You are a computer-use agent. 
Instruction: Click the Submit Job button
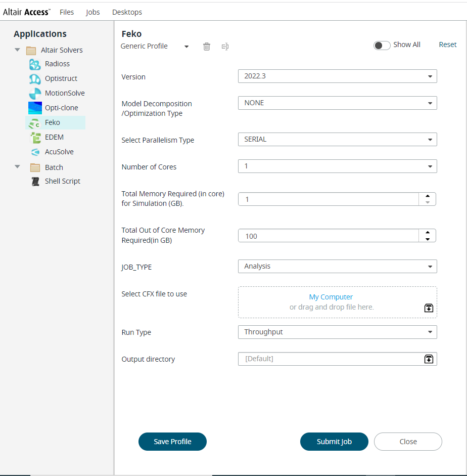(334, 442)
